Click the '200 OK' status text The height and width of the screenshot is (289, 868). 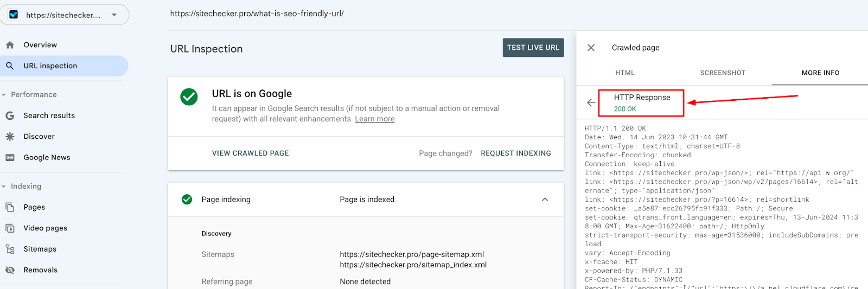click(625, 109)
